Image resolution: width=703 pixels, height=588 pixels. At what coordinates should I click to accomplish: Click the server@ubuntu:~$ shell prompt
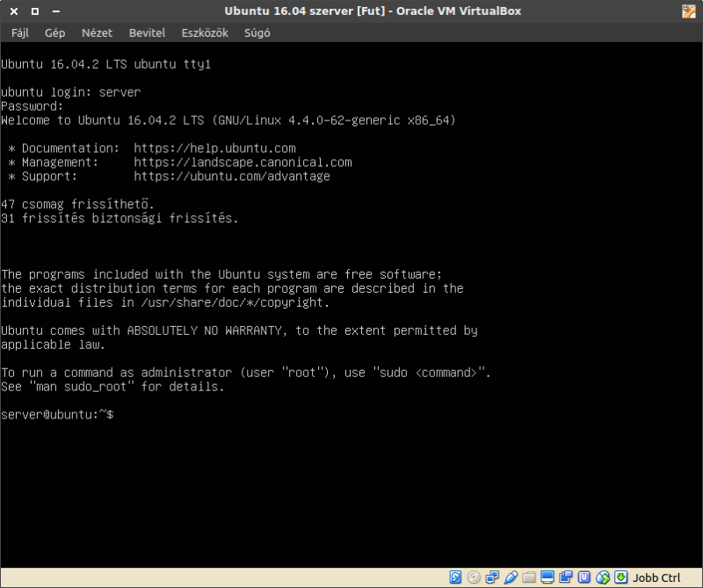coord(57,415)
